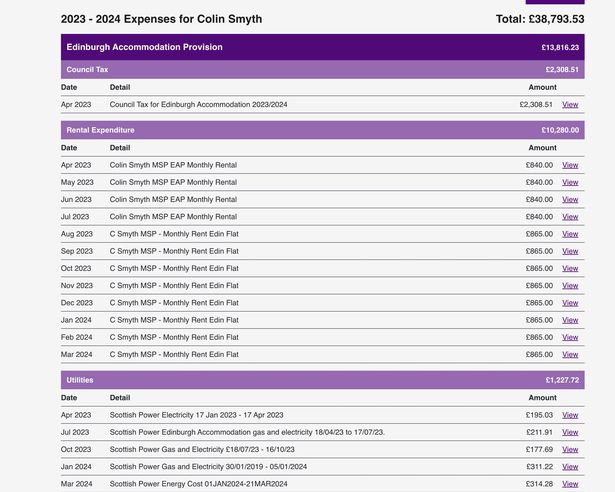View the Nov 2023 Edin Flat rent
The height and width of the screenshot is (492, 615).
(x=570, y=286)
